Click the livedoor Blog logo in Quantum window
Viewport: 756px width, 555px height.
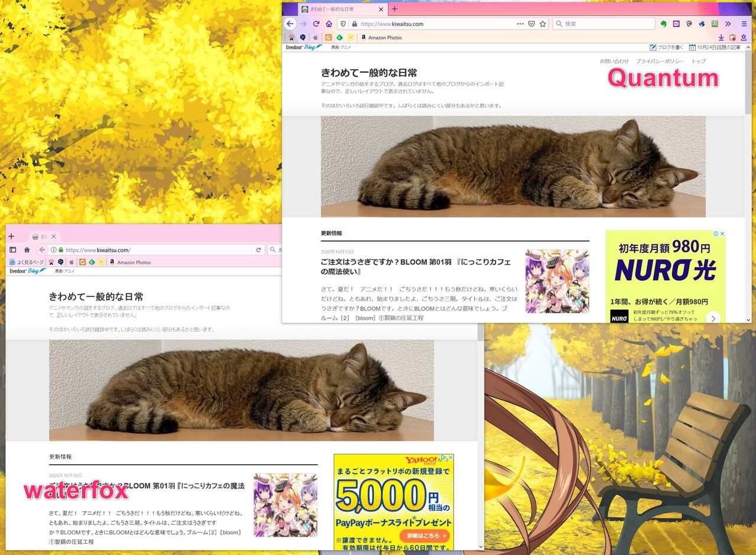tap(304, 47)
